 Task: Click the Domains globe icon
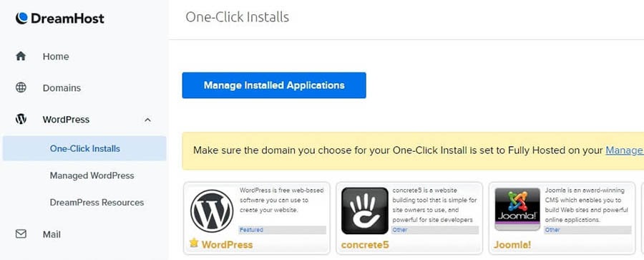click(21, 87)
